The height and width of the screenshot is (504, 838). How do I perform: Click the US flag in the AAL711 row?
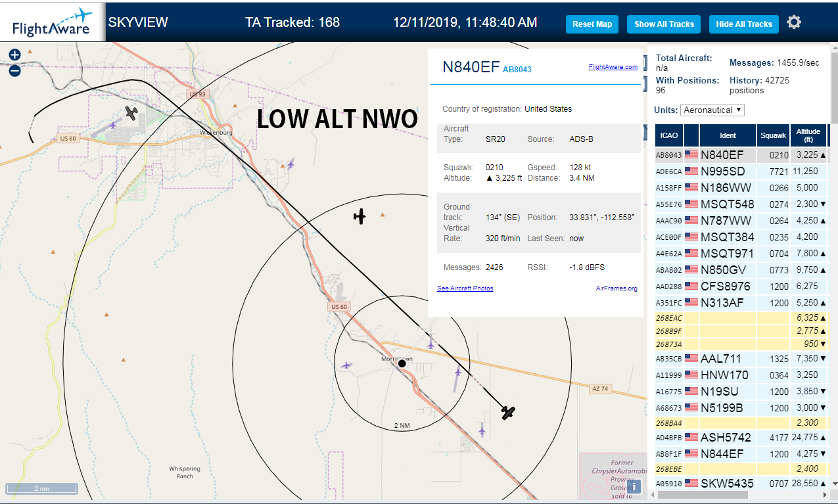691,359
